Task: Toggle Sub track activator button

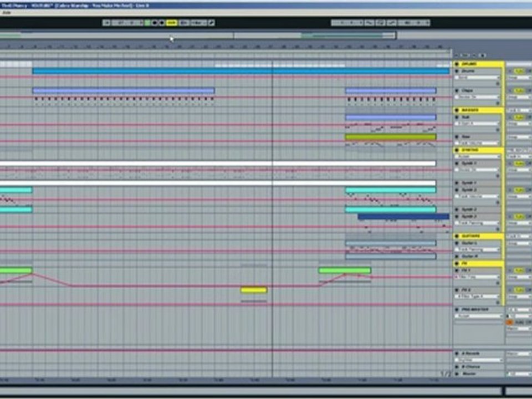Action: point(519,117)
